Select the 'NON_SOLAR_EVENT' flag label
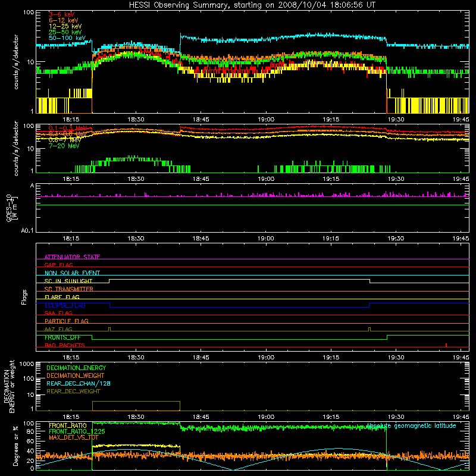The width and height of the screenshot is (476, 476). 72,273
